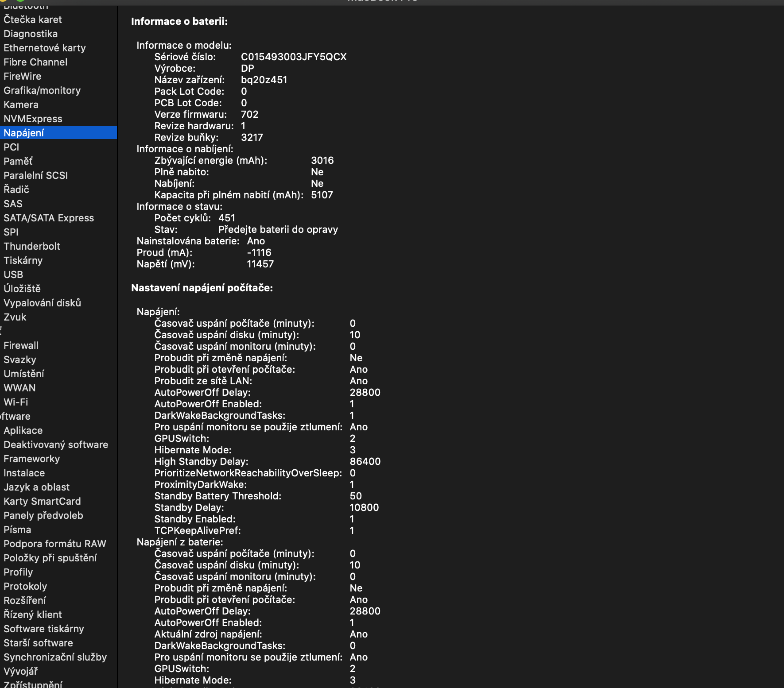Select Rozšíření in the sidebar

[25, 600]
